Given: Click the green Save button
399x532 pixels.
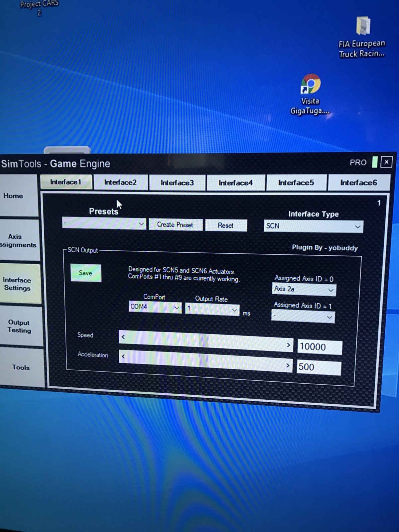Looking at the screenshot, I should coord(85,273).
